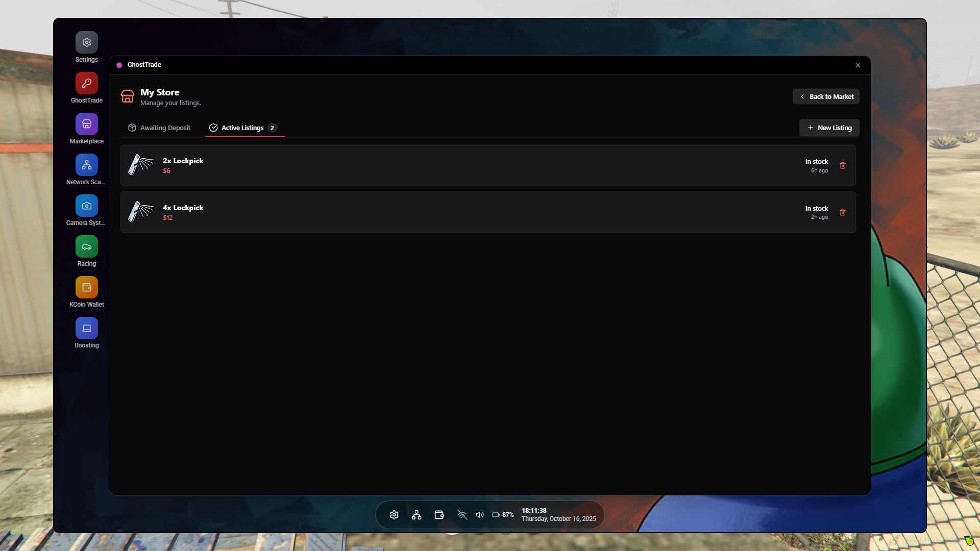Click the taskbar Wi-Fi disabled icon
Screen dimensions: 980x551
pos(462,515)
